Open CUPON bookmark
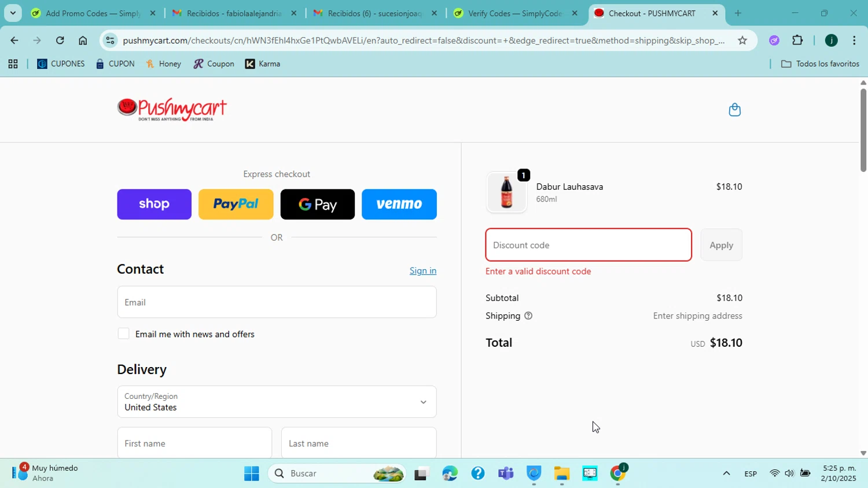868x488 pixels. (115, 64)
